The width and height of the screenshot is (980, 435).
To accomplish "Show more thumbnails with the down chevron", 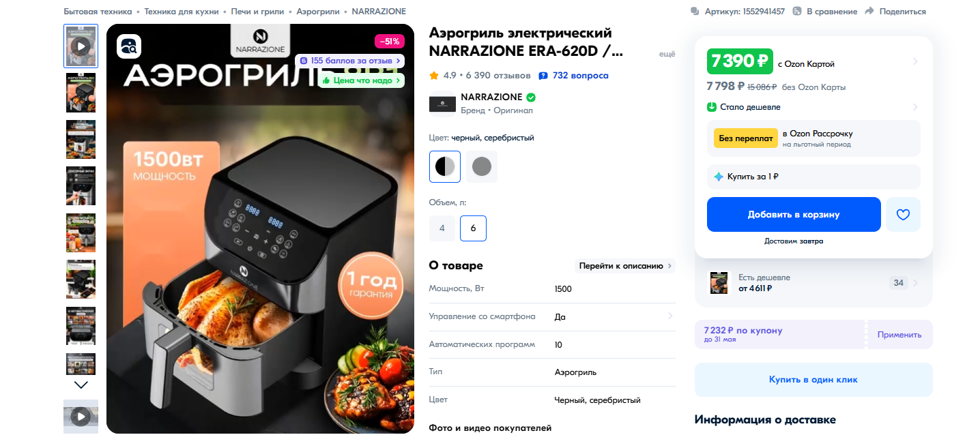I will coord(81,385).
